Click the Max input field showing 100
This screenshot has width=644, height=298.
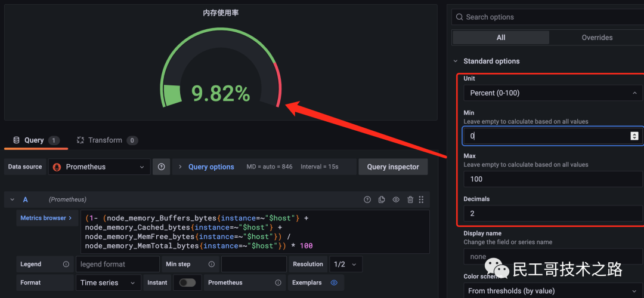click(553, 179)
